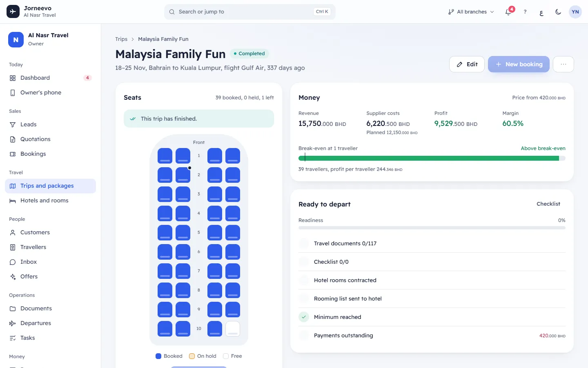Click the On hold legend swatch

[192, 356]
